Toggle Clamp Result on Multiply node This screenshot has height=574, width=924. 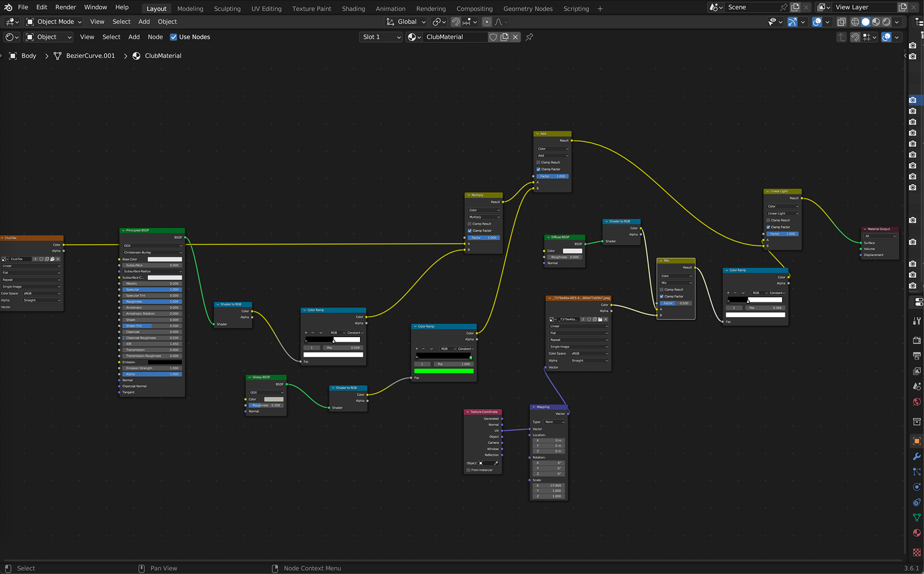coord(470,224)
